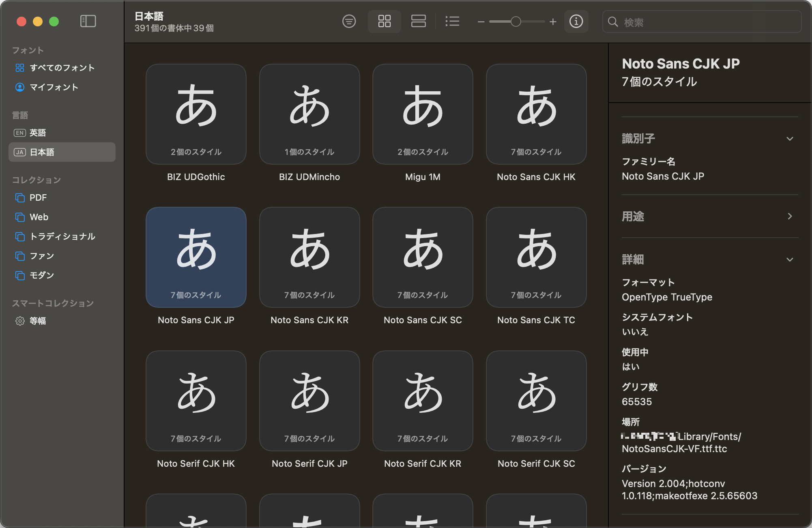Screen dimensions: 812x528
Task: Click the plus icon to enlarge previews
Action: (x=553, y=21)
